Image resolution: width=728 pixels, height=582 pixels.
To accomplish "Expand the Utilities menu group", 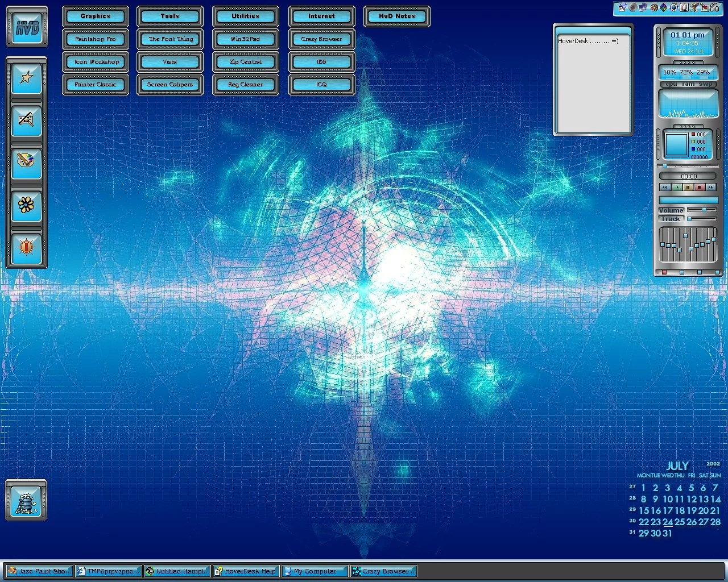I will pyautogui.click(x=245, y=16).
